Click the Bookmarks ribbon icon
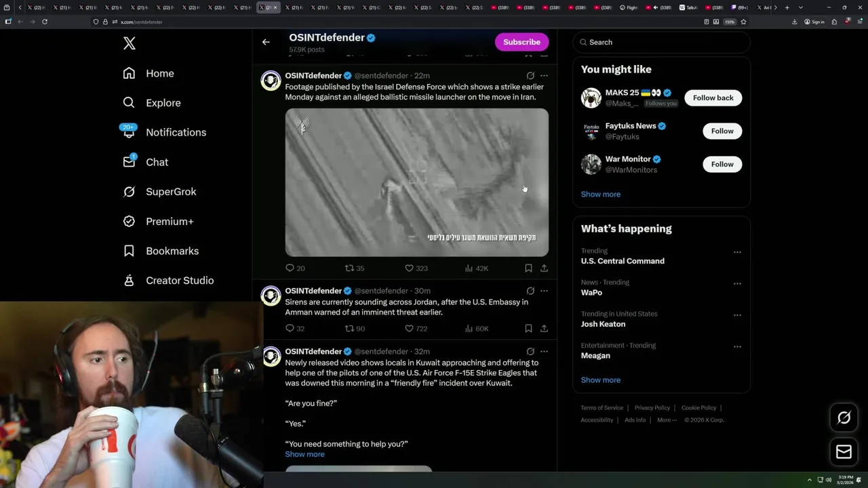The width and height of the screenshot is (868, 488). (x=129, y=251)
